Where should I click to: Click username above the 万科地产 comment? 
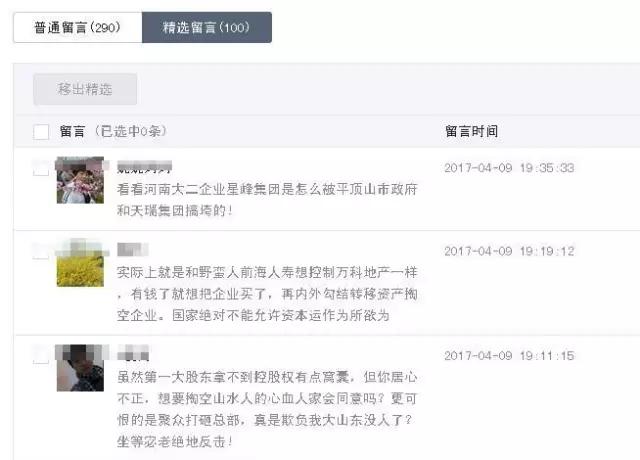tap(133, 249)
